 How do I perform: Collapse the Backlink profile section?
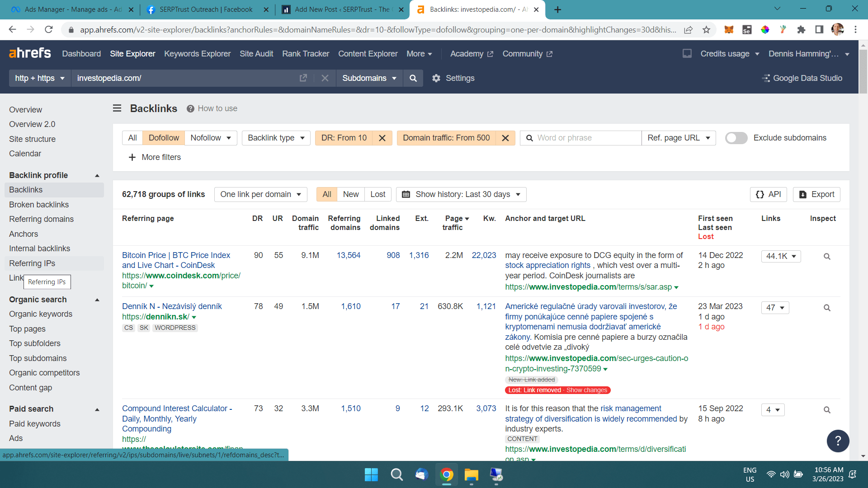[97, 176]
